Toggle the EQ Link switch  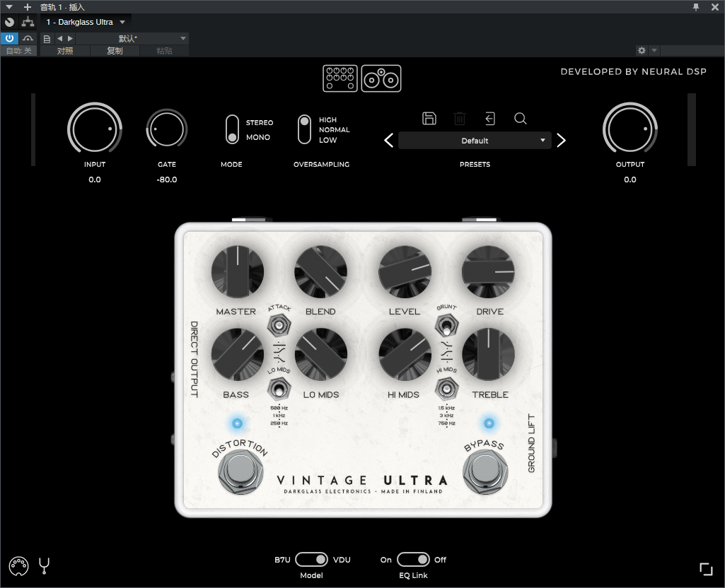pos(413,559)
